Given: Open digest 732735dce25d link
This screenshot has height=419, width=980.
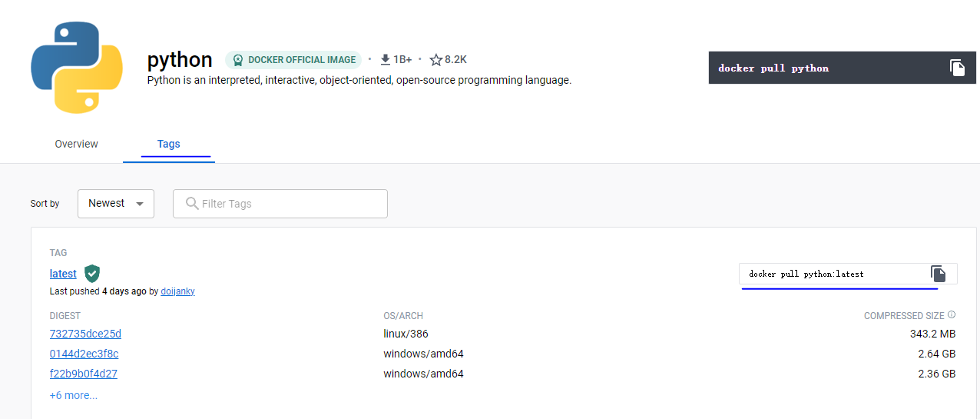Looking at the screenshot, I should click(85, 334).
